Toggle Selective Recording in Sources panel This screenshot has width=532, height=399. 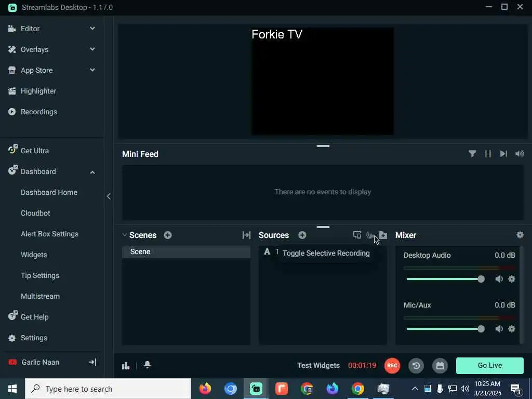click(370, 235)
